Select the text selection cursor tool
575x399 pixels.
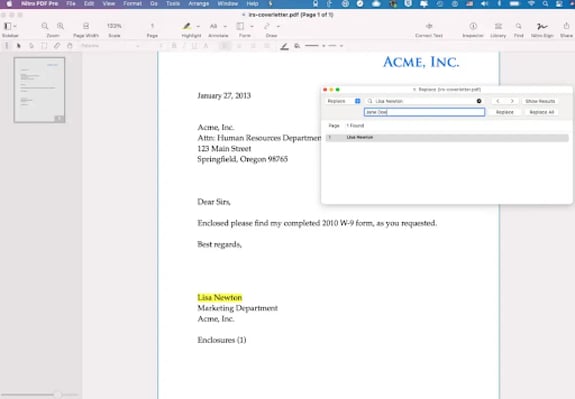pyautogui.click(x=6, y=46)
